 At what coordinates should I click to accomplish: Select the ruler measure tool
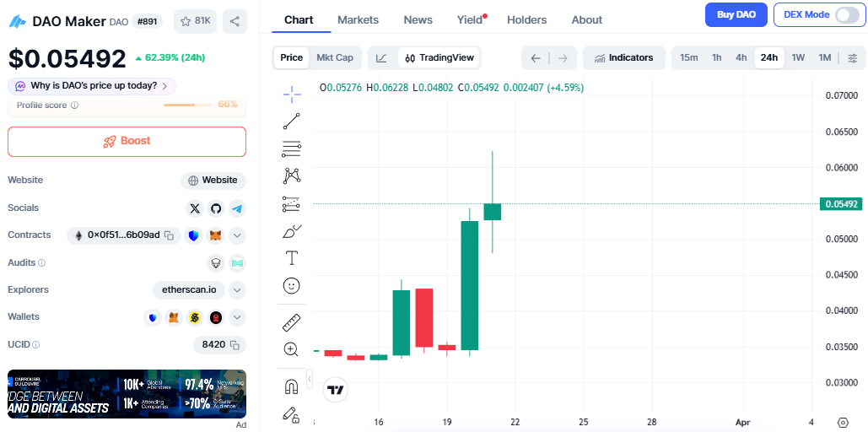pyautogui.click(x=292, y=321)
